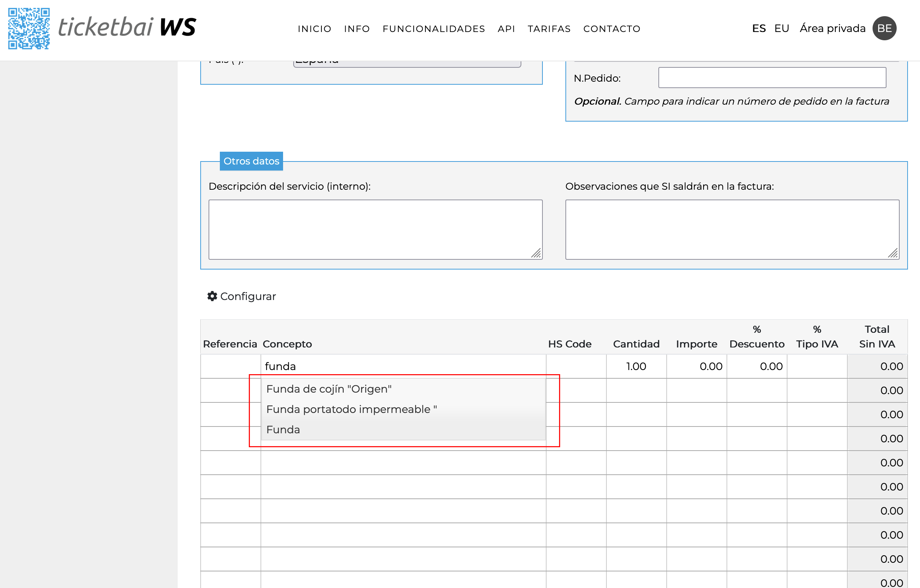Open the BE user avatar
The width and height of the screenshot is (920, 588).
click(x=884, y=28)
